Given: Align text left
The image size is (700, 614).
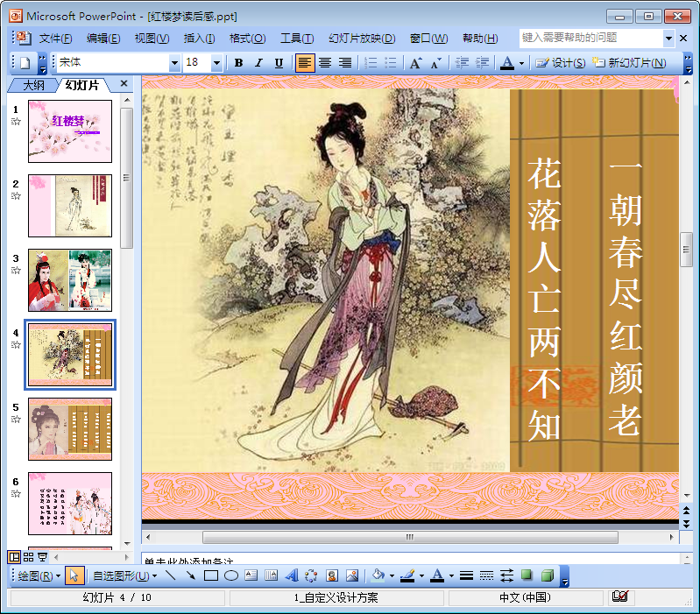Looking at the screenshot, I should (305, 63).
